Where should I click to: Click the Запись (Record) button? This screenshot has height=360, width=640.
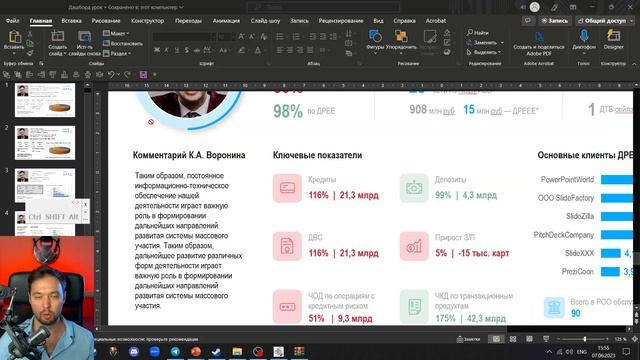pyautogui.click(x=555, y=20)
